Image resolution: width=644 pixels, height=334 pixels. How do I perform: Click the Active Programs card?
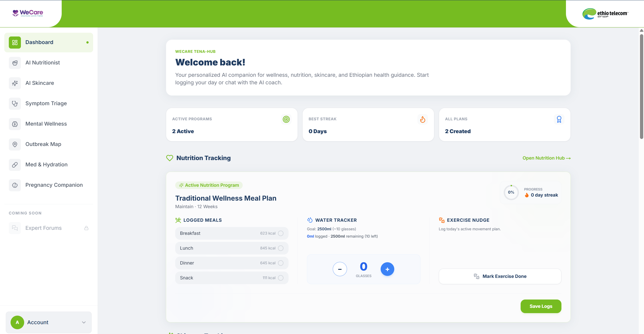pos(232,125)
